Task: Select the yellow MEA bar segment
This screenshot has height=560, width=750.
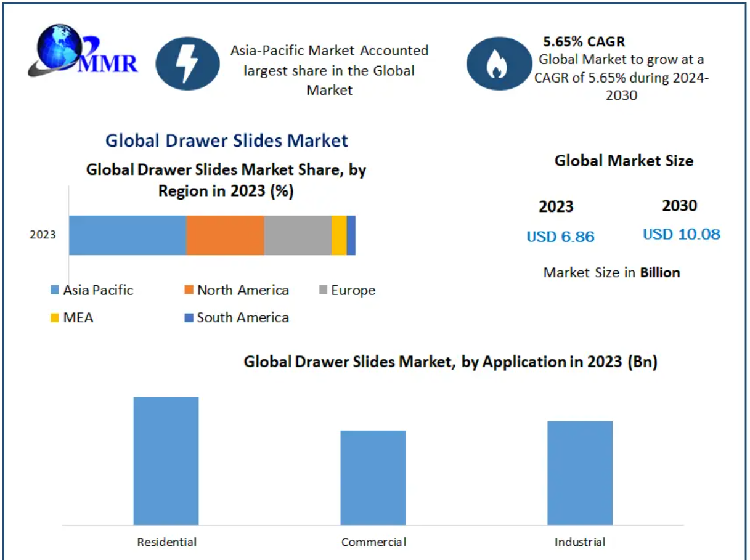Action: point(339,235)
